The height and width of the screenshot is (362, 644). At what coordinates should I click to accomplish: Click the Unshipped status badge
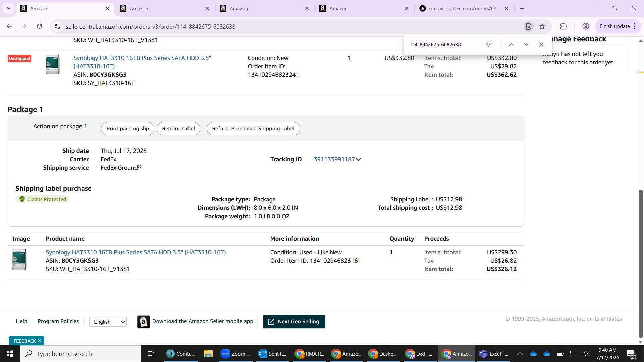19,58
